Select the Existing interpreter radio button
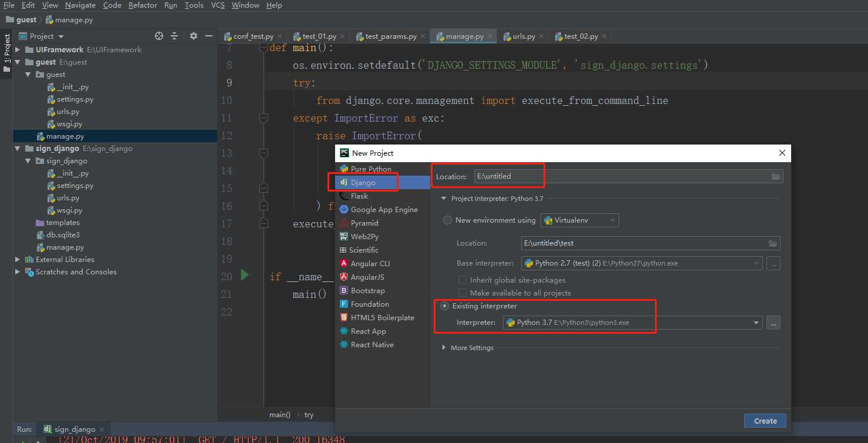This screenshot has height=443, width=868. pyautogui.click(x=445, y=306)
